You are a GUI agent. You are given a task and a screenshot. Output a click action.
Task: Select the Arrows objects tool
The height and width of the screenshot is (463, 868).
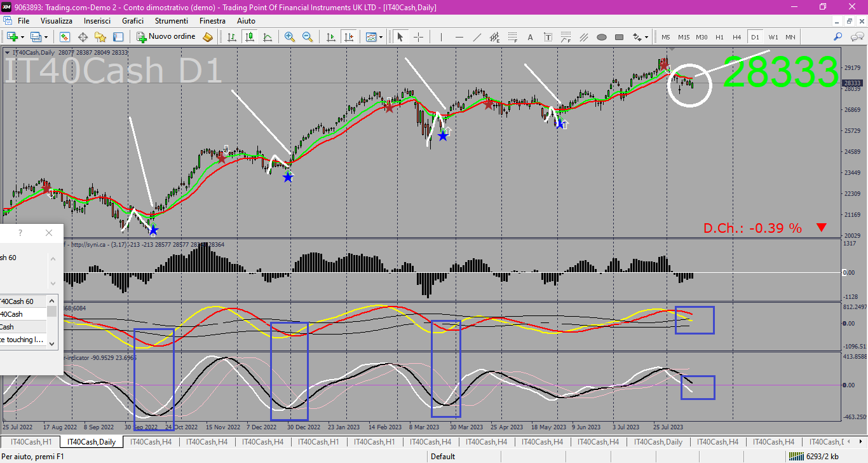pos(637,37)
